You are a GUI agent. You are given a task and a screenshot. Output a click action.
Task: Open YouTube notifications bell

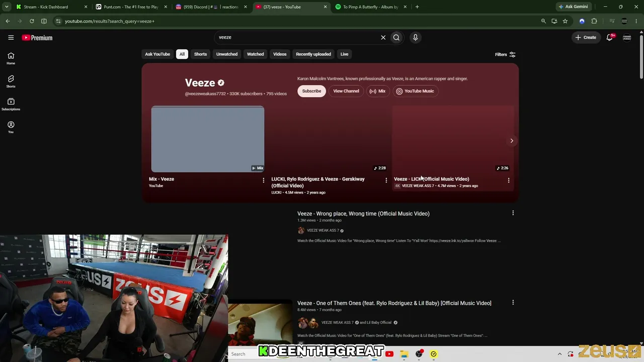coord(610,37)
